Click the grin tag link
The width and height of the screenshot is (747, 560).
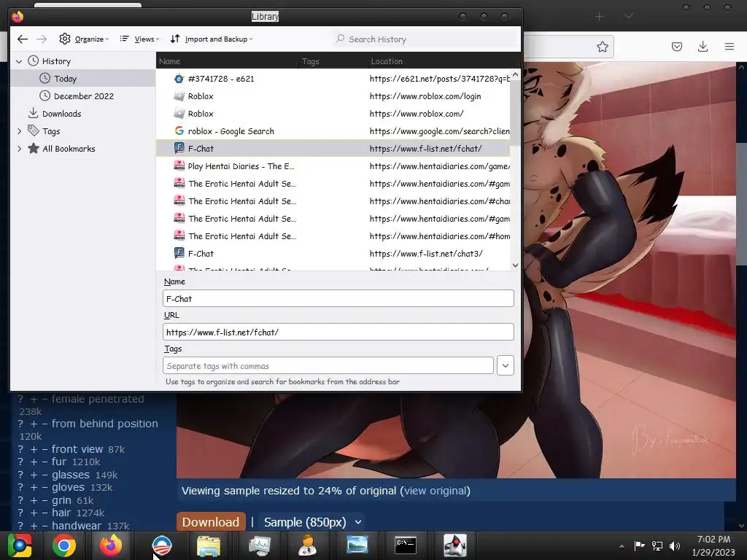pyautogui.click(x=61, y=500)
